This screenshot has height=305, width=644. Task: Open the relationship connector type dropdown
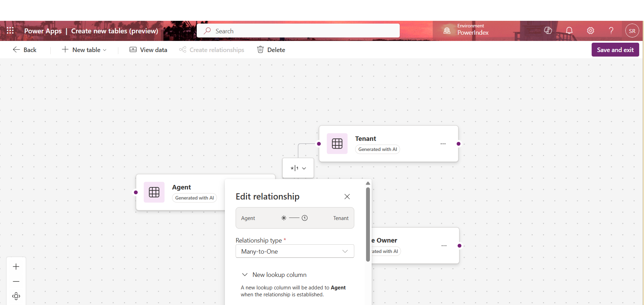pyautogui.click(x=298, y=168)
